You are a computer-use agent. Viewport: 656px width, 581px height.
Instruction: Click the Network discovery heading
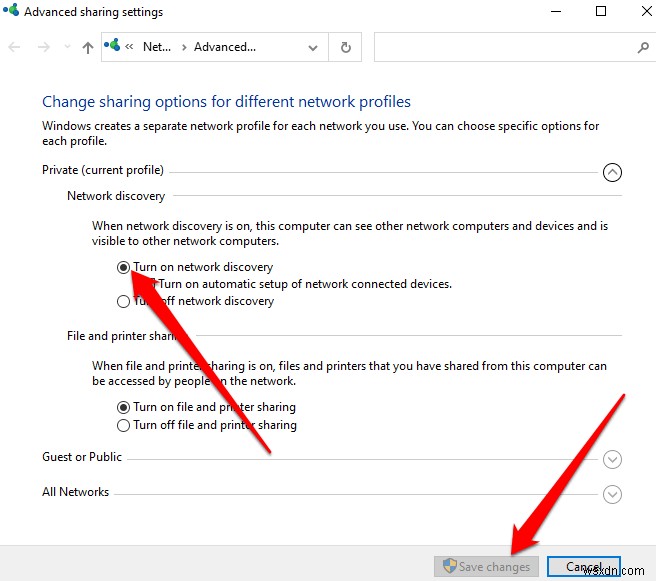coord(116,196)
